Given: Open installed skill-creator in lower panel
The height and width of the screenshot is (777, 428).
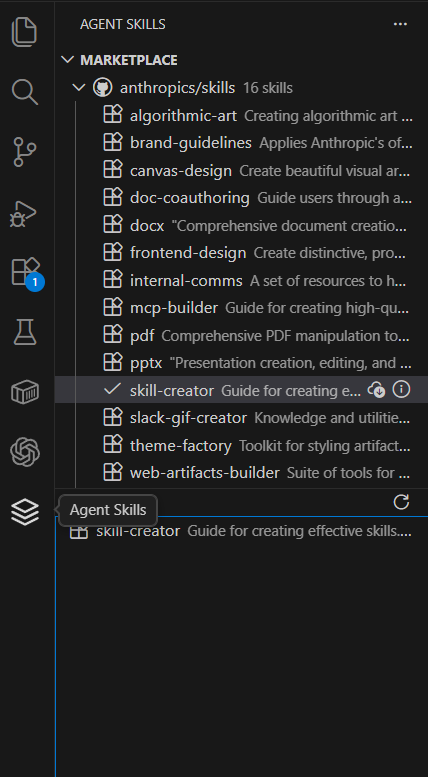Looking at the screenshot, I should [241, 531].
